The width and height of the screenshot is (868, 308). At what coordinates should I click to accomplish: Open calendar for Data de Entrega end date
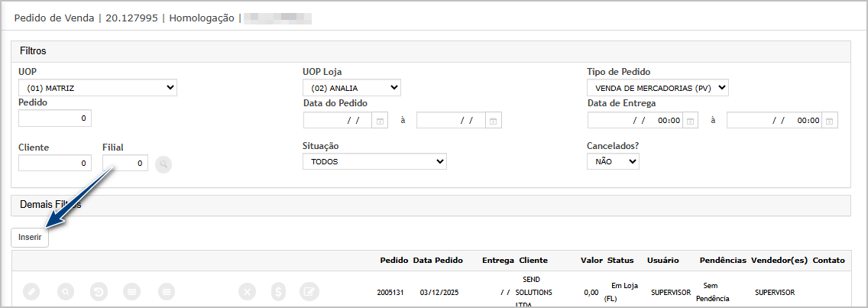pyautogui.click(x=830, y=121)
